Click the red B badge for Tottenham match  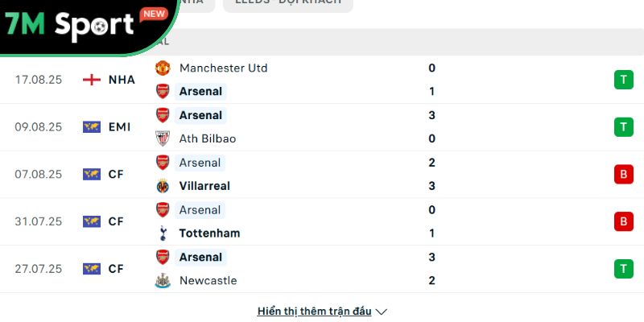(x=623, y=221)
